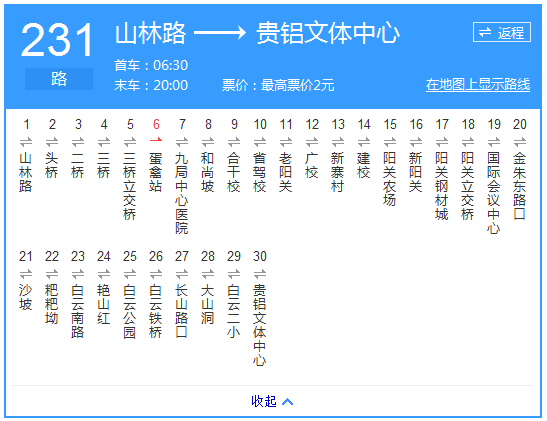Select stop 大山洞
547x421 pixels.
[x=208, y=305]
